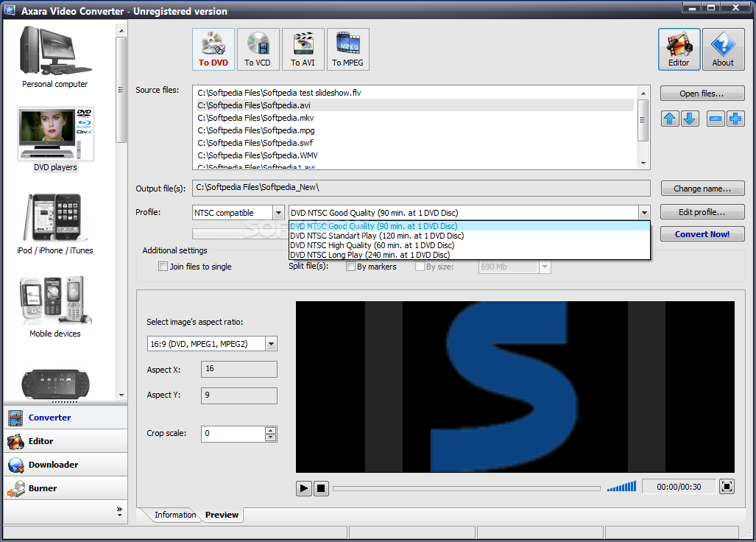Open the About dialog
Viewport: 756px width, 542px height.
point(723,49)
